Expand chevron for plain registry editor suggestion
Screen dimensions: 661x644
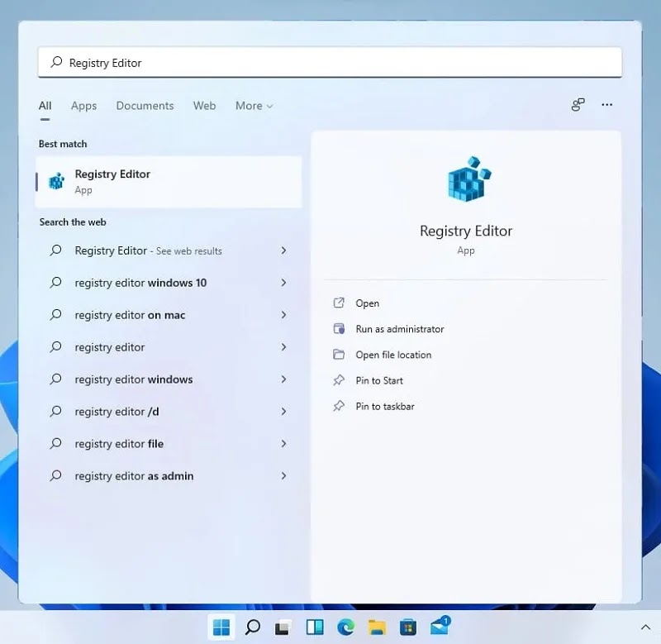click(x=283, y=347)
